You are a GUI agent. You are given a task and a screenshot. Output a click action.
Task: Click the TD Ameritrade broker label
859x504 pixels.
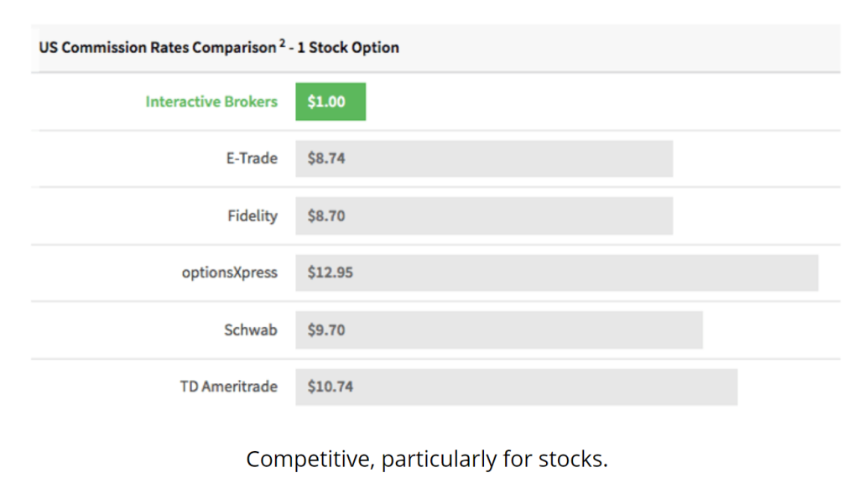229,387
